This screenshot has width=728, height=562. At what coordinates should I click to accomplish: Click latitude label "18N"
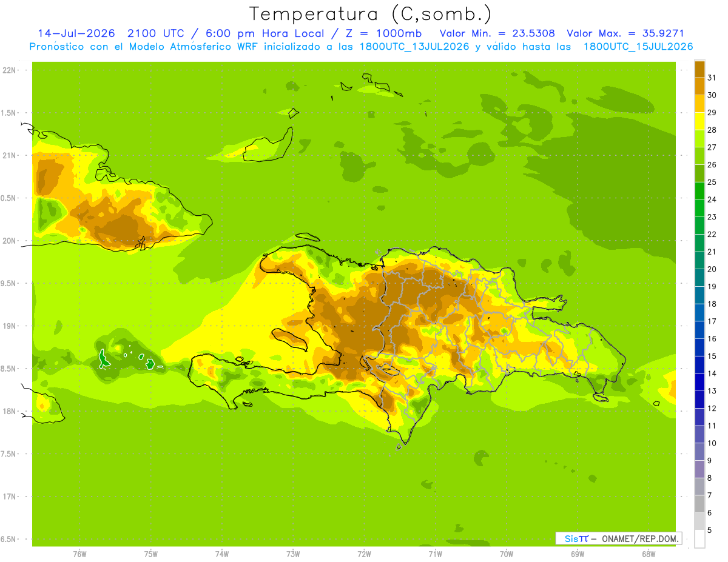[x=10, y=411]
